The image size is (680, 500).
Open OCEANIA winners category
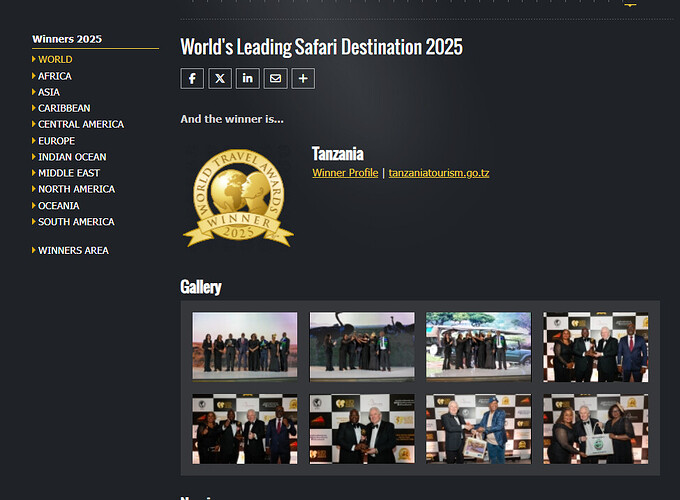[x=59, y=206]
